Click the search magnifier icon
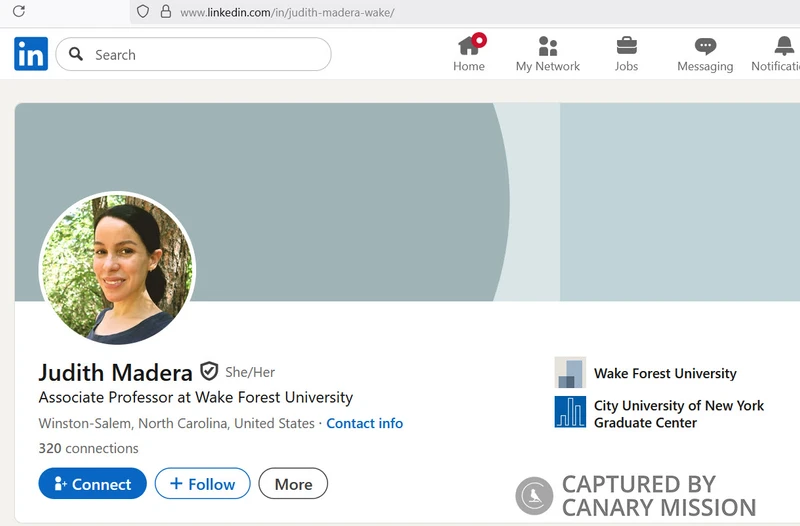The height and width of the screenshot is (526, 800). (x=76, y=54)
